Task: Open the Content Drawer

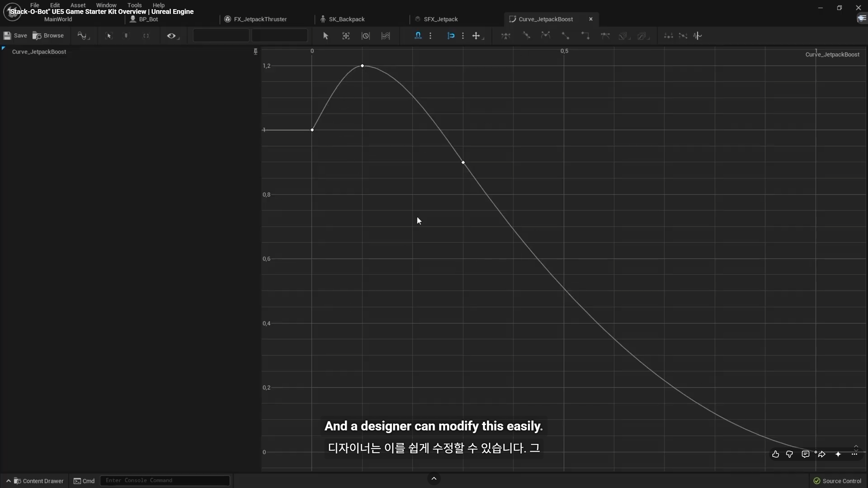Action: tap(35, 481)
